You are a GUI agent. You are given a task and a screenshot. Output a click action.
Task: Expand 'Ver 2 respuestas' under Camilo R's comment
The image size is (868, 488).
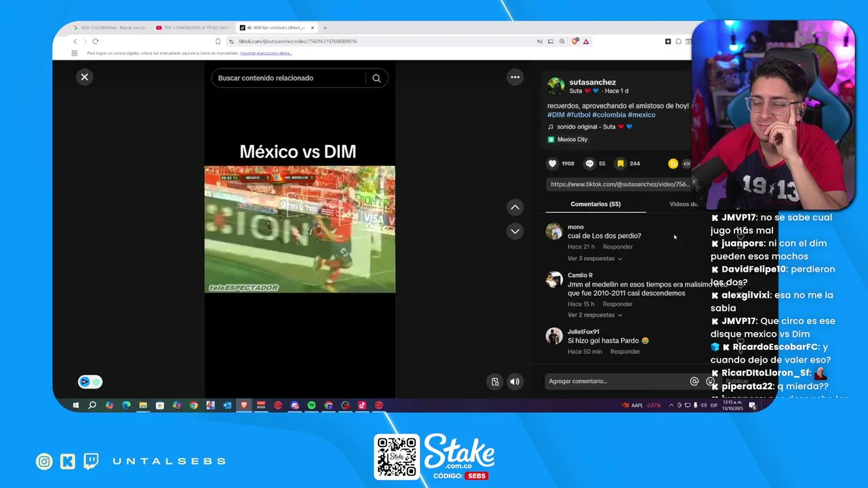[x=595, y=315]
